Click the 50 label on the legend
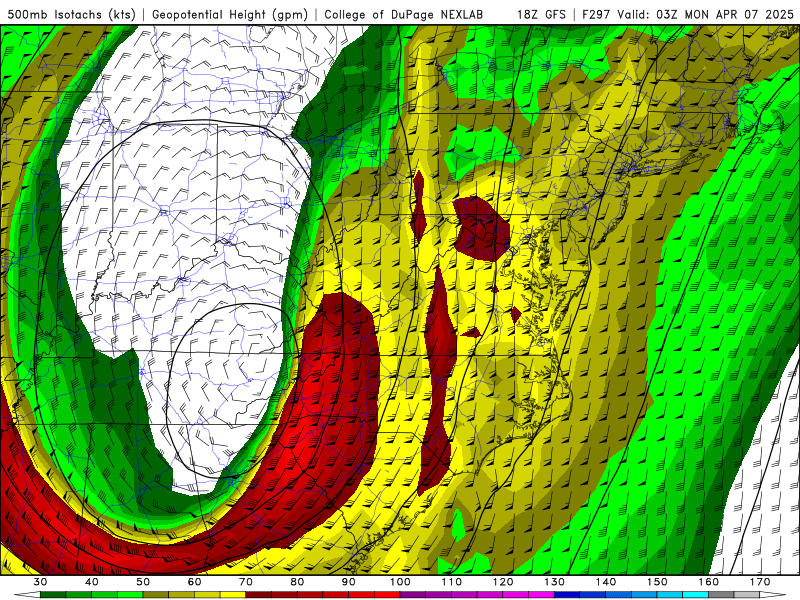 [143, 582]
